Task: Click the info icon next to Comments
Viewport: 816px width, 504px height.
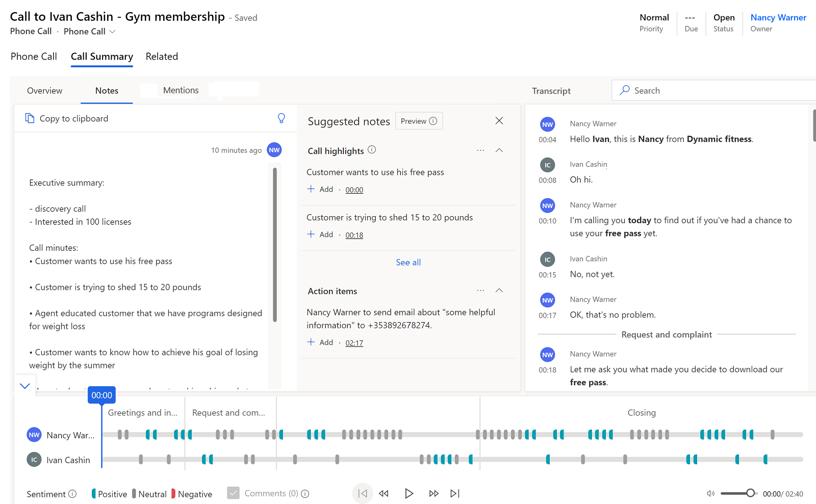Action: click(305, 493)
